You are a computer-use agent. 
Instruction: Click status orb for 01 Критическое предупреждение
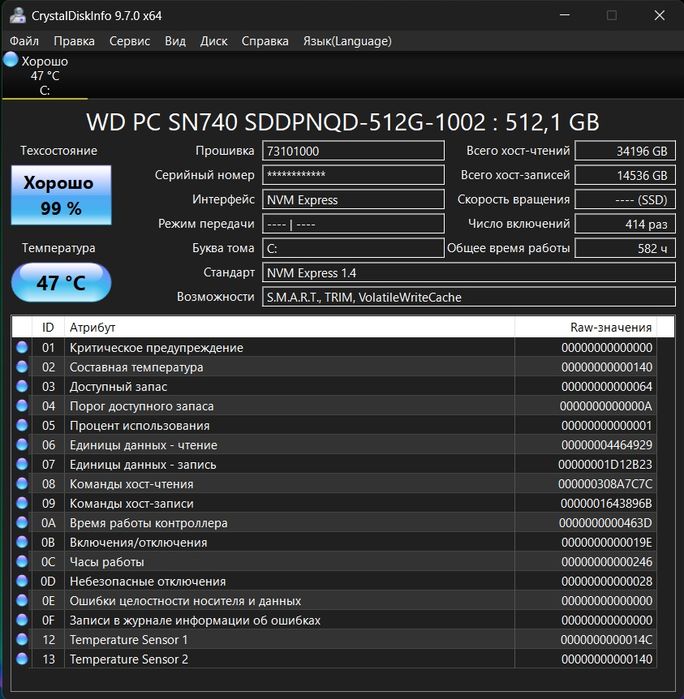(x=22, y=347)
